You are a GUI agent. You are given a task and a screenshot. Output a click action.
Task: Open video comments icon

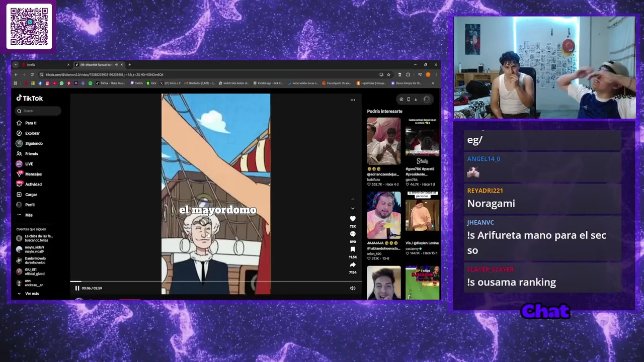(353, 234)
